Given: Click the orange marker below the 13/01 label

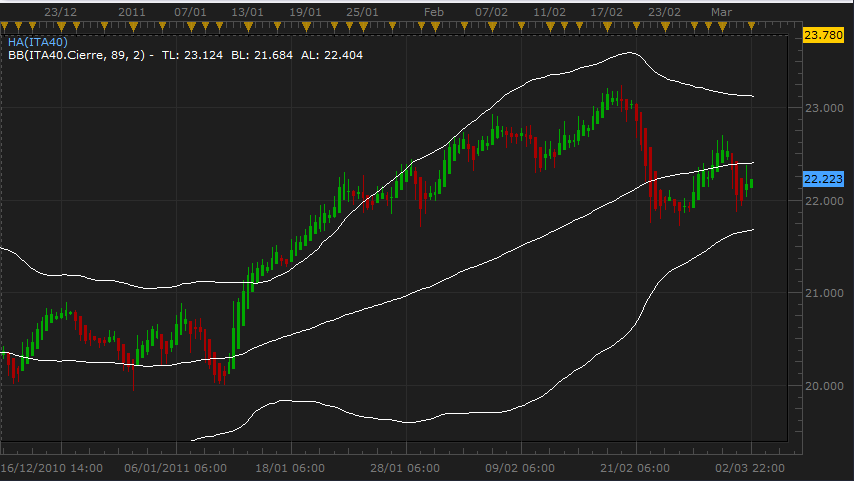Looking at the screenshot, I should (248, 27).
